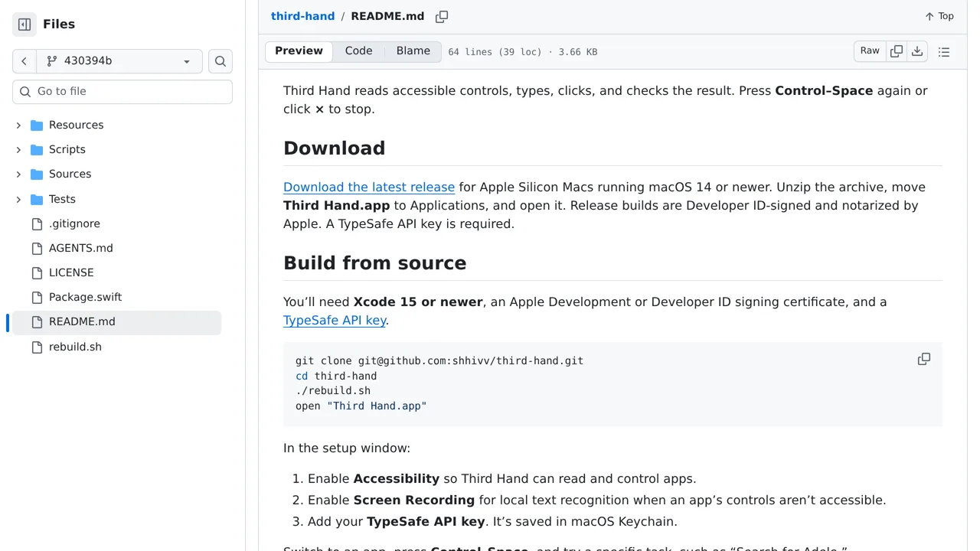Open the third-hand repository breadcrumb link
Screen dimensions: 980x551
[x=302, y=16]
